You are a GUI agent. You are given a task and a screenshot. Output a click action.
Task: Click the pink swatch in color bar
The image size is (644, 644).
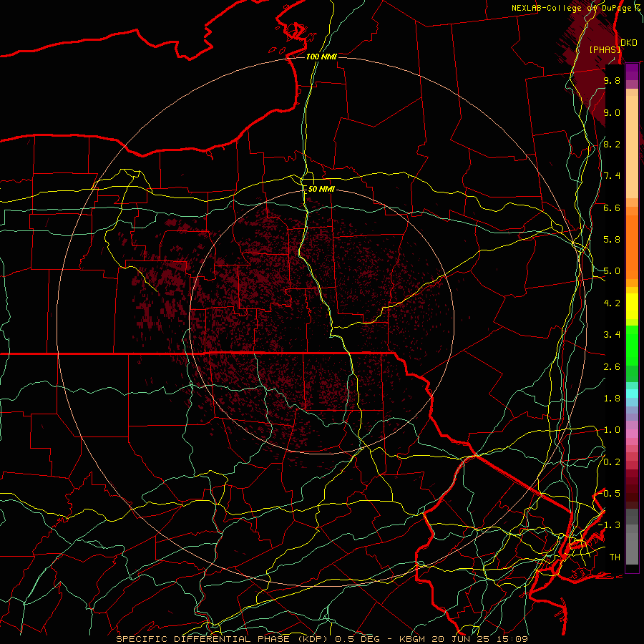(x=632, y=434)
